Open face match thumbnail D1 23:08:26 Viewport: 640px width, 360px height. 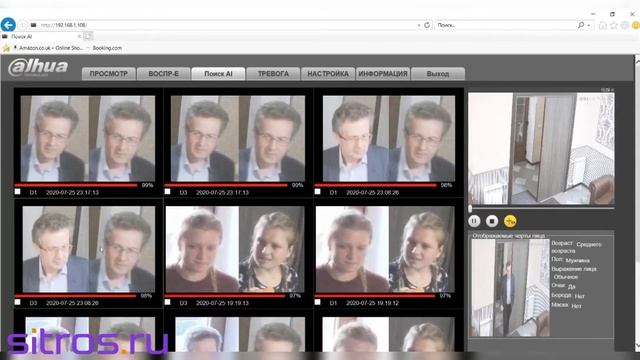(x=389, y=138)
